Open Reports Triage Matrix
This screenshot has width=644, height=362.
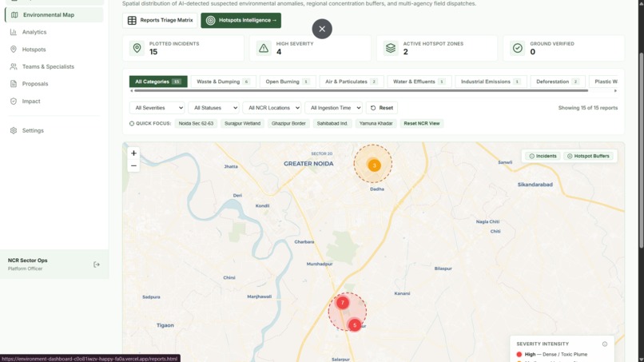pos(160,20)
